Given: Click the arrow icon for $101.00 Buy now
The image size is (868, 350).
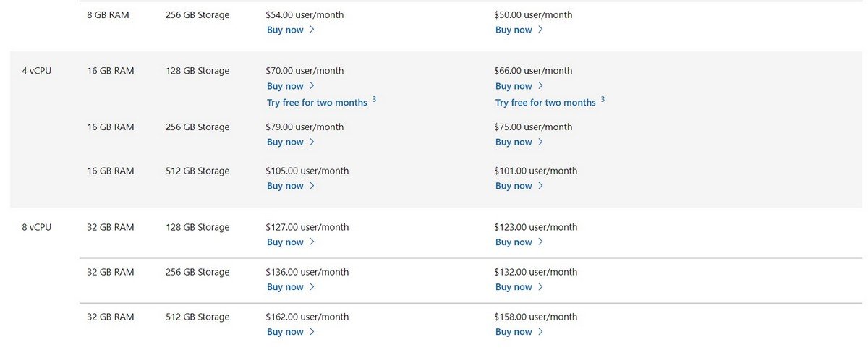Looking at the screenshot, I should pyautogui.click(x=540, y=186).
